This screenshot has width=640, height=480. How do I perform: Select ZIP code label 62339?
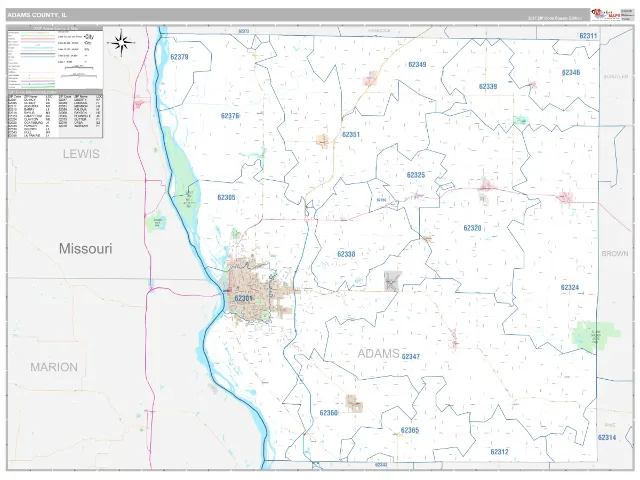point(488,86)
